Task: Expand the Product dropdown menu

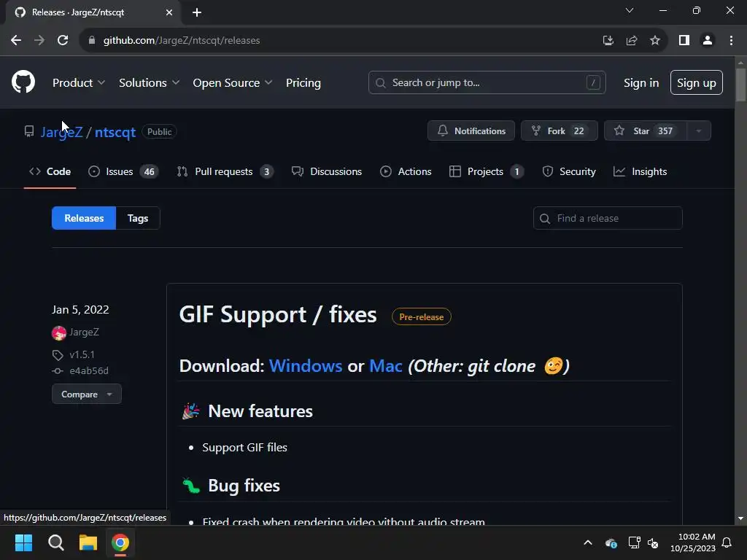Action: 79,83
